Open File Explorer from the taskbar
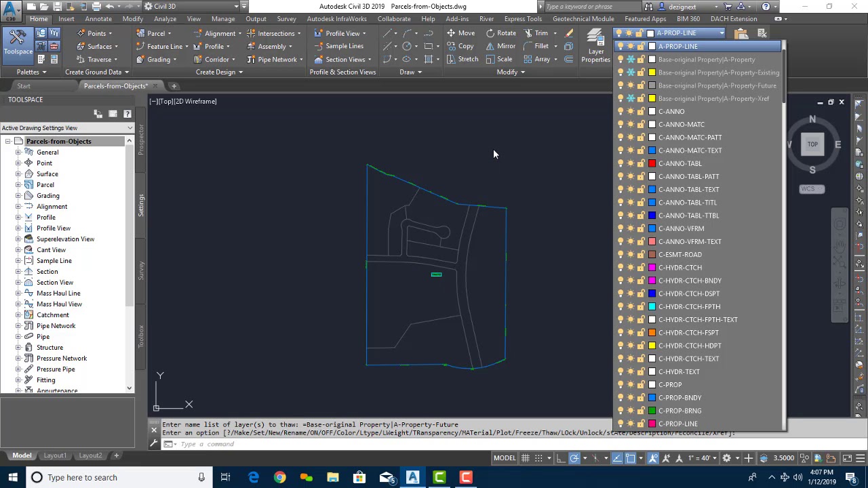The width and height of the screenshot is (868, 488). pos(333,477)
